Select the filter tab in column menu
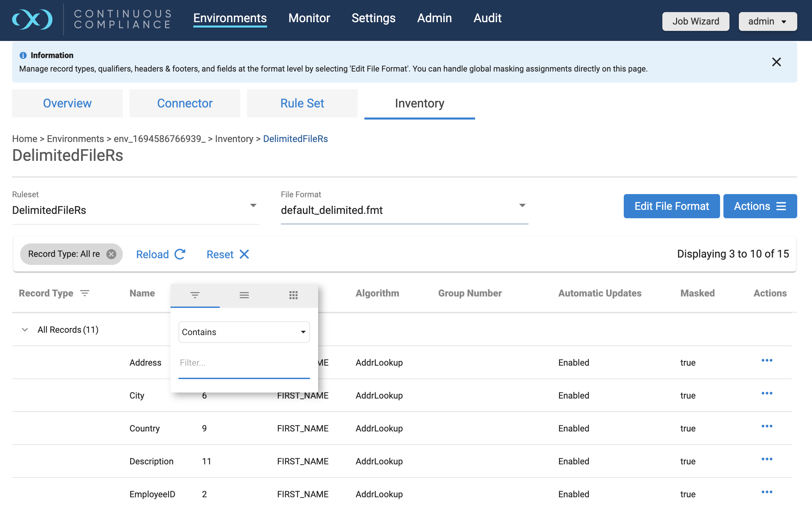The image size is (812, 507). coord(195,295)
